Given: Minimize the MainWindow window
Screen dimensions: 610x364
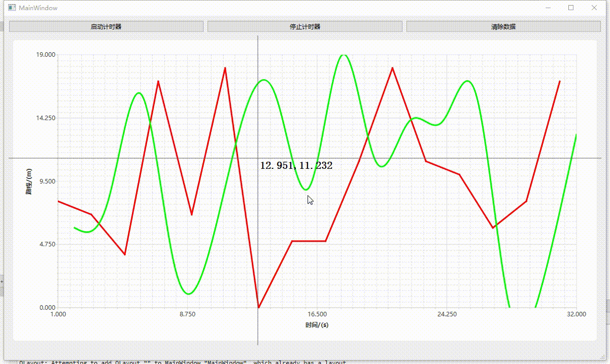Looking at the screenshot, I should click(x=548, y=8).
